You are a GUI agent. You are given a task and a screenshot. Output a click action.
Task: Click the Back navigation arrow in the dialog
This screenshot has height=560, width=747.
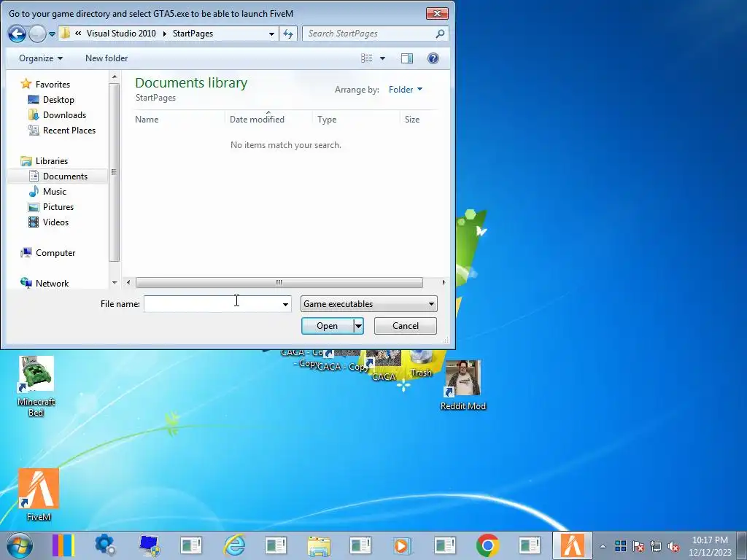coord(17,34)
